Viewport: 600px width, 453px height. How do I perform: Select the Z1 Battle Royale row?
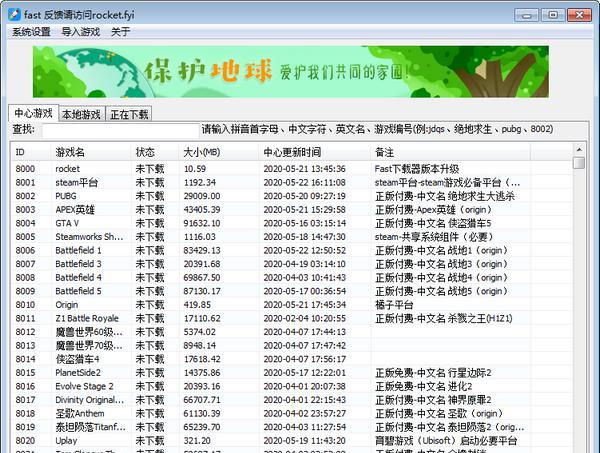click(292, 318)
